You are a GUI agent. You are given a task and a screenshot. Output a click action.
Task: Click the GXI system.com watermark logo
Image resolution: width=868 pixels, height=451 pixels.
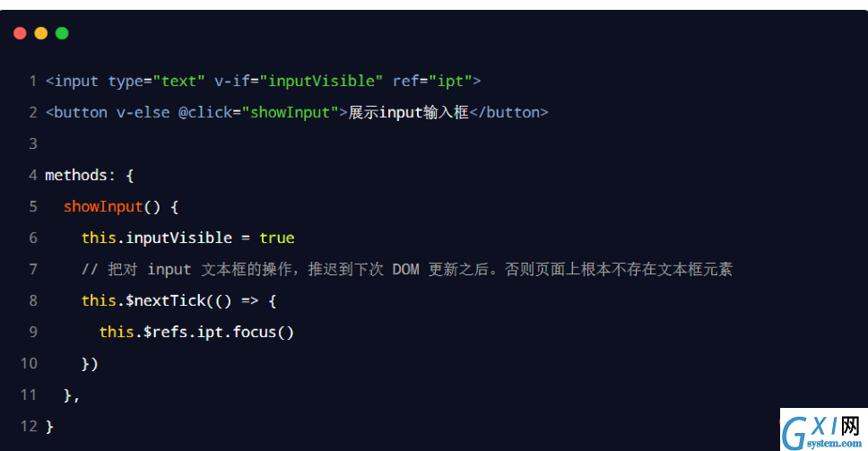point(823,430)
